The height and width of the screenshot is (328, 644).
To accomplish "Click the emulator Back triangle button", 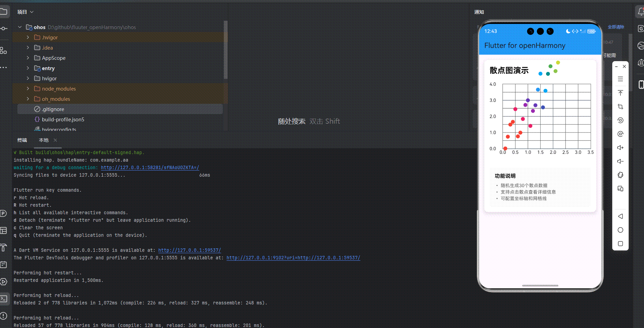I will 620,216.
